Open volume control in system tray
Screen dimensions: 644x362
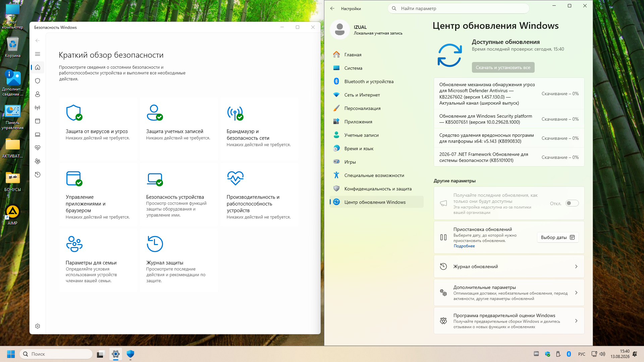pos(602,354)
